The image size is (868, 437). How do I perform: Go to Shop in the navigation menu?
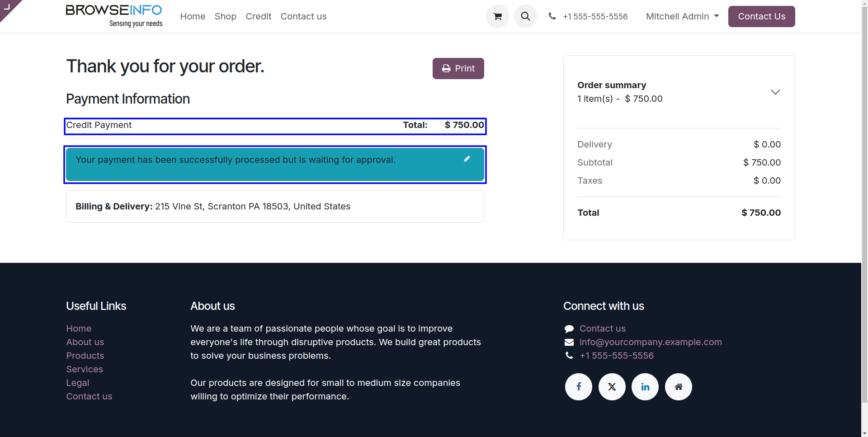pos(225,17)
